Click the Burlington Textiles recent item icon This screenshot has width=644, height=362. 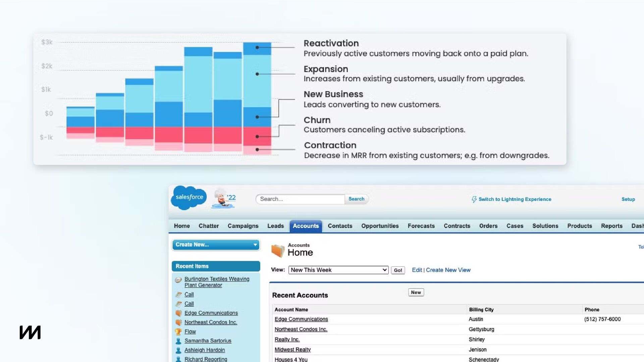click(x=178, y=280)
